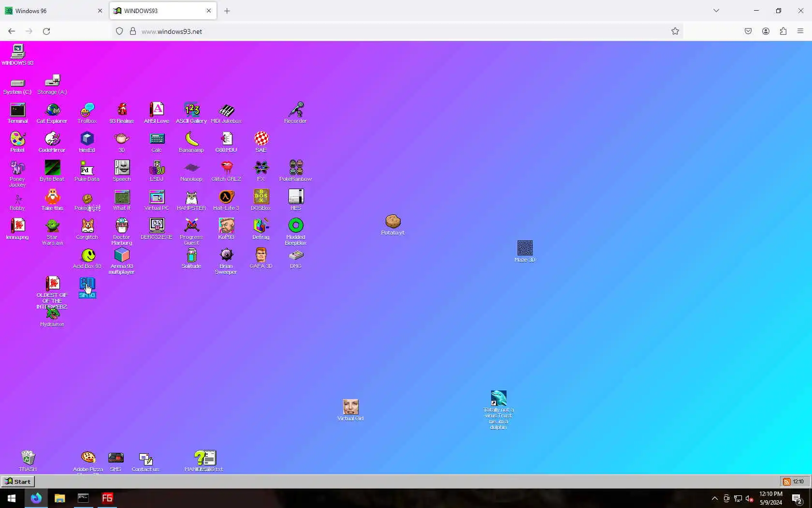Open the Virtual PC icon
Screen dimensions: 812x508
click(157, 200)
